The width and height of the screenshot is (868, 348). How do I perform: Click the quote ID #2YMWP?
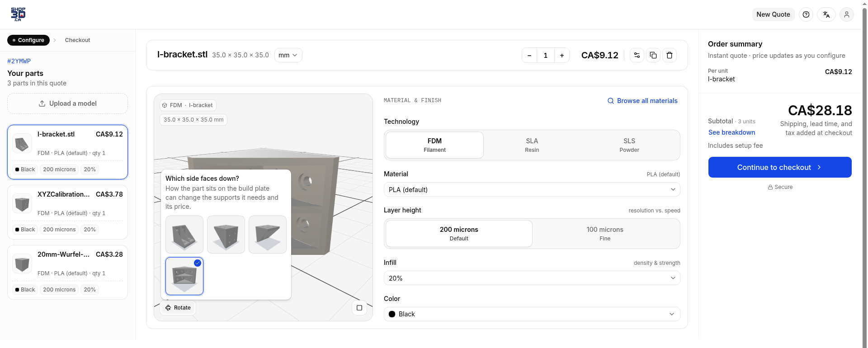click(19, 61)
